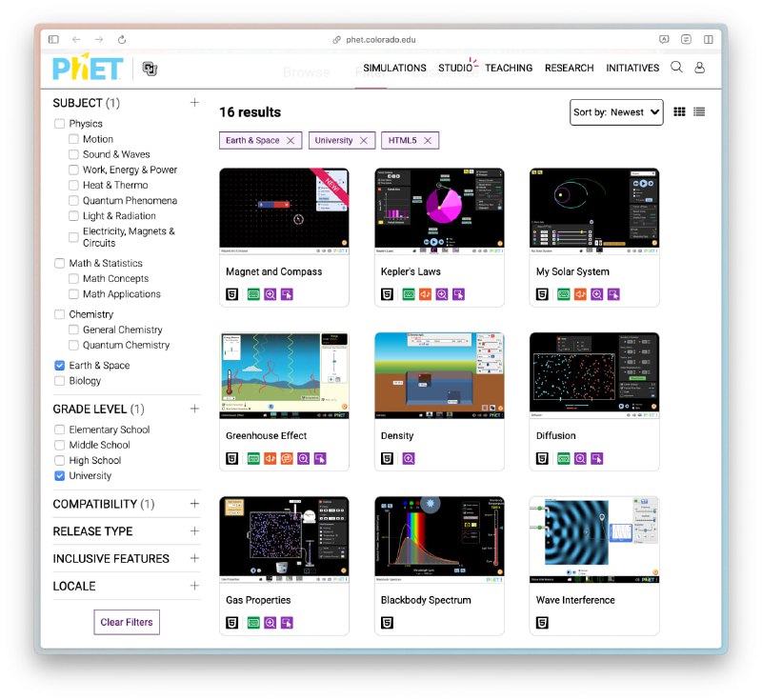Switch to grid view layout

(x=679, y=111)
